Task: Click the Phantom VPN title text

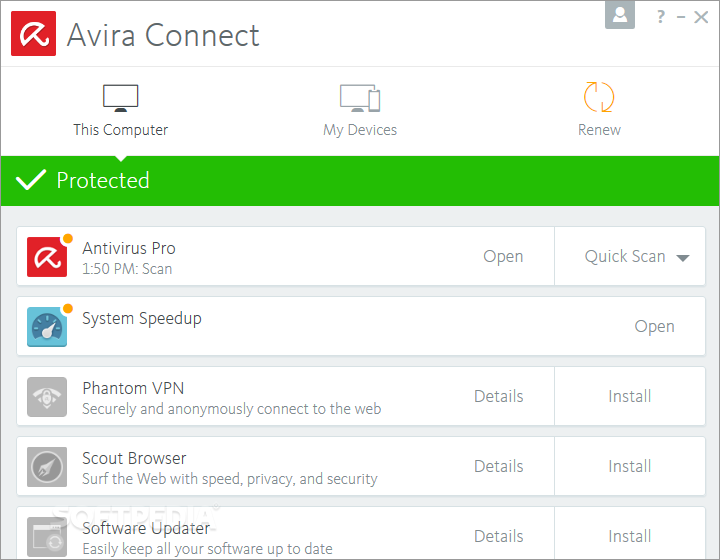Action: [x=133, y=389]
